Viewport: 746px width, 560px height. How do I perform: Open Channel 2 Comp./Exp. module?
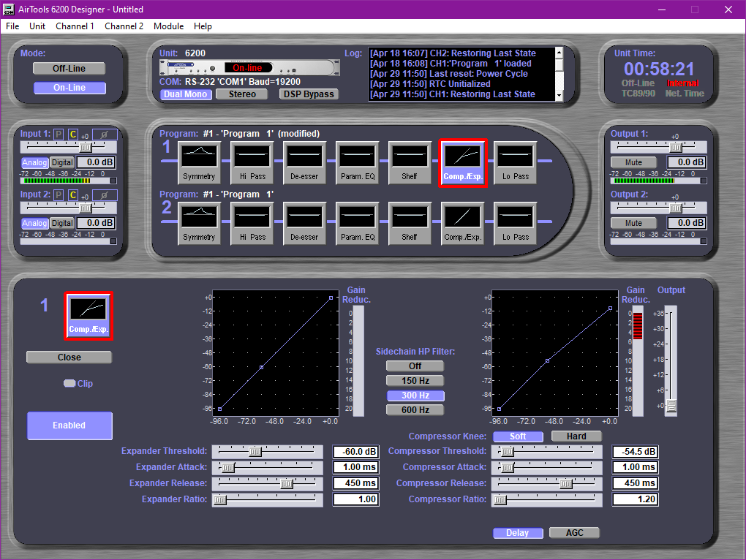[x=462, y=224]
